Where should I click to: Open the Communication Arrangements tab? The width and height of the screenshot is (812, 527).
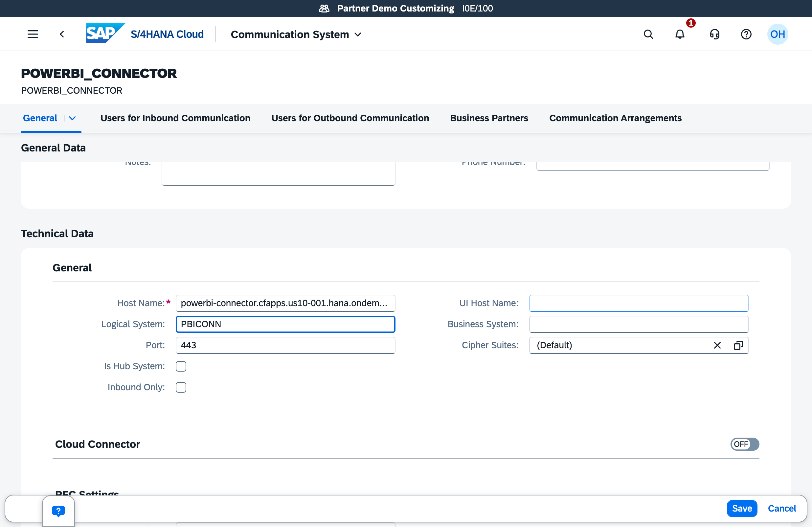[615, 118]
